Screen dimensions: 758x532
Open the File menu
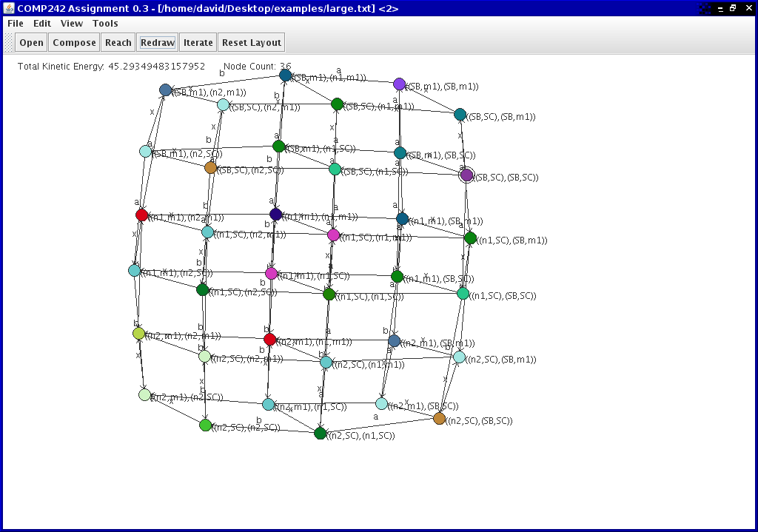[16, 24]
